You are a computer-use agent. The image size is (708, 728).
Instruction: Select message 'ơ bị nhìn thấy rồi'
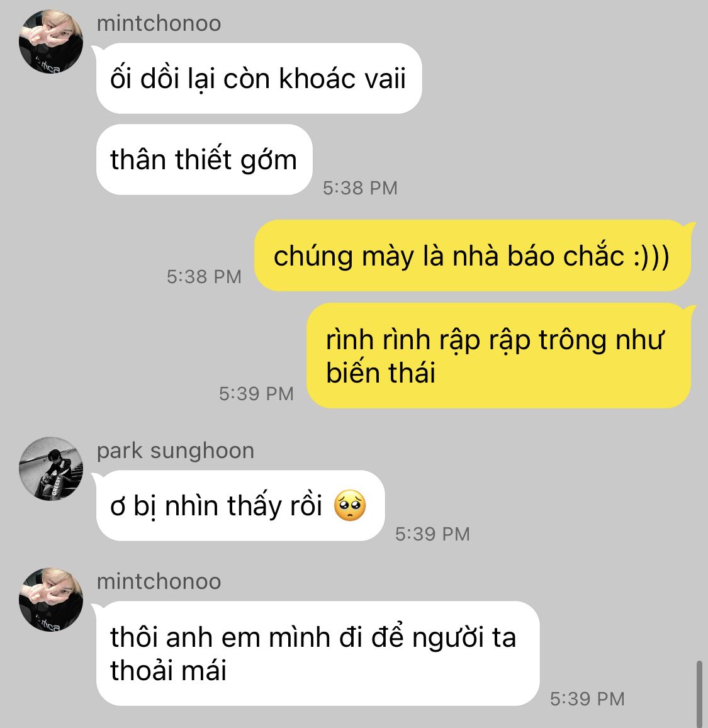click(240, 506)
